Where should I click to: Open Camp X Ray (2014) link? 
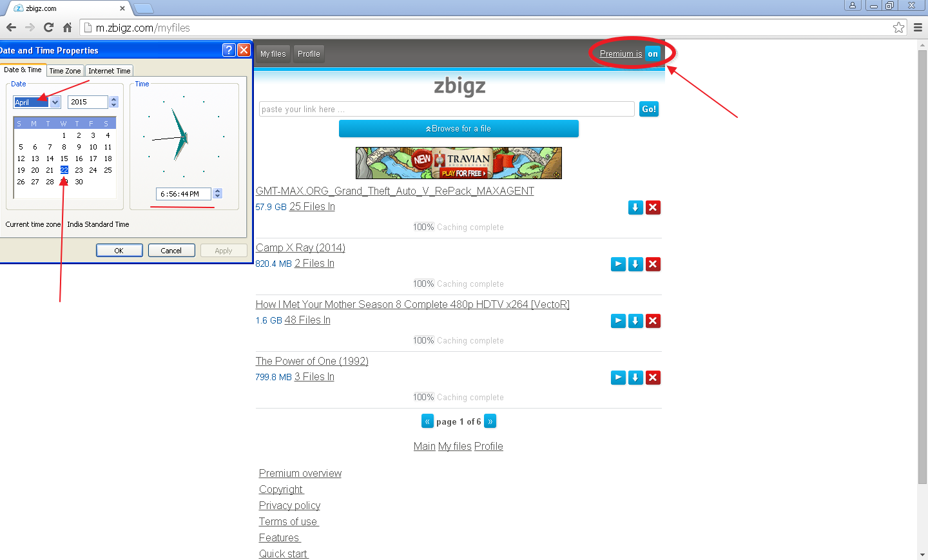(x=300, y=248)
